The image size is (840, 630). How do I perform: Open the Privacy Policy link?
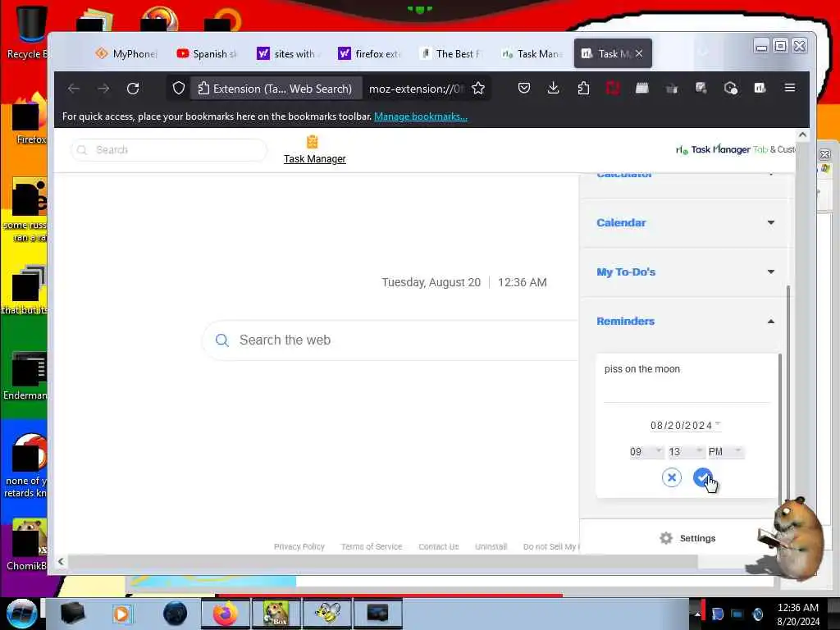[299, 546]
